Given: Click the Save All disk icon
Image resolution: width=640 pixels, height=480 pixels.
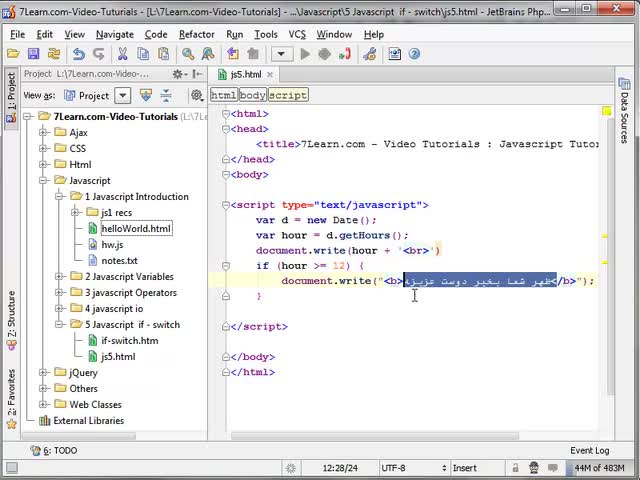Looking at the screenshot, I should [x=33, y=54].
